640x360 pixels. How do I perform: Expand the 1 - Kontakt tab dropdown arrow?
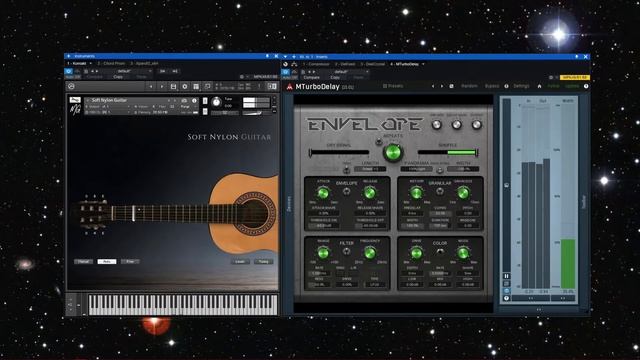tap(91, 63)
